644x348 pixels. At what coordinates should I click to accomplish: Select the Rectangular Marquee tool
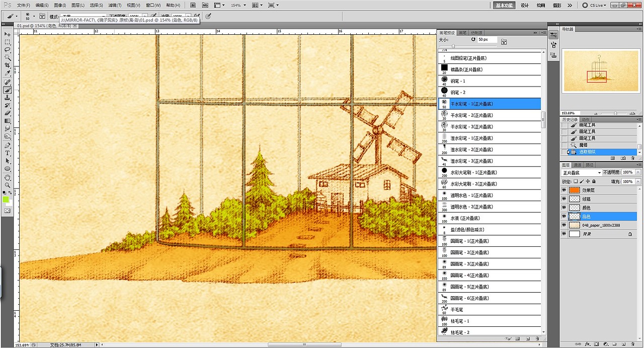tap(8, 42)
